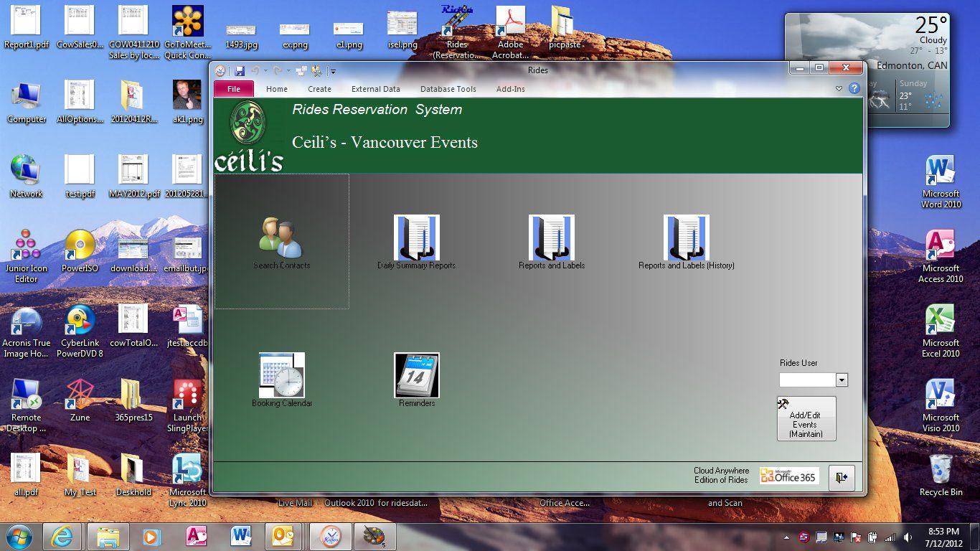
Task: Click the ribbon minimize chevron
Action: pyautogui.click(x=839, y=89)
